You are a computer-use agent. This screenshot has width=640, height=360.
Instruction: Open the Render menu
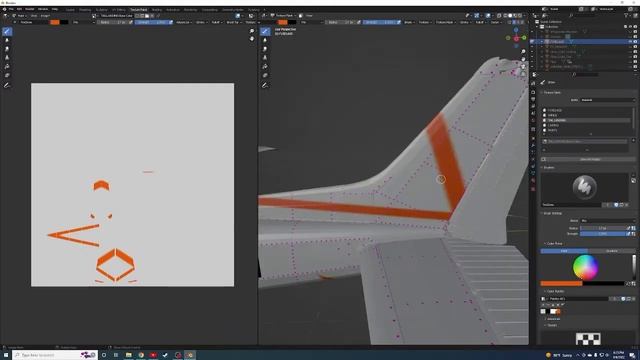(30, 9)
